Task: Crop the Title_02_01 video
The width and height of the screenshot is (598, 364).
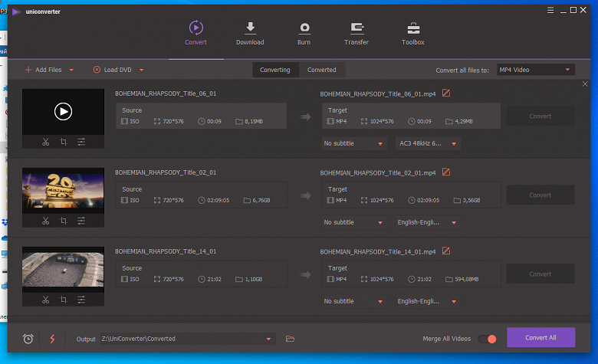Action: click(64, 221)
